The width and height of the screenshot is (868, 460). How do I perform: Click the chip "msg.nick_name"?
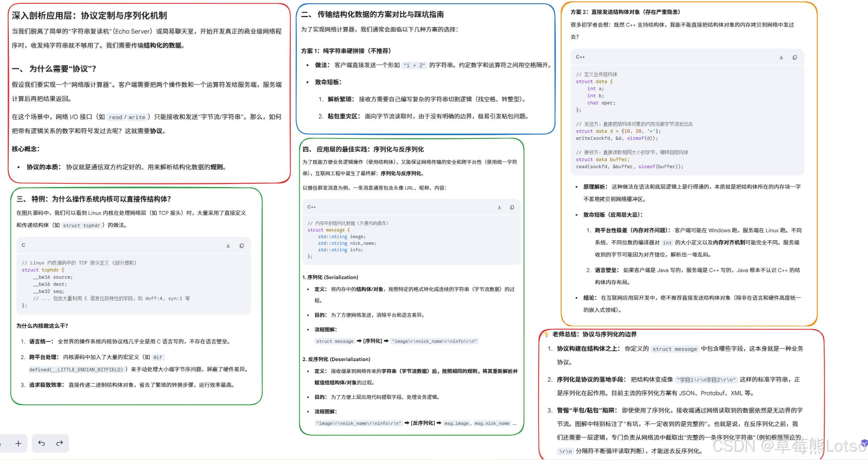coord(492,423)
